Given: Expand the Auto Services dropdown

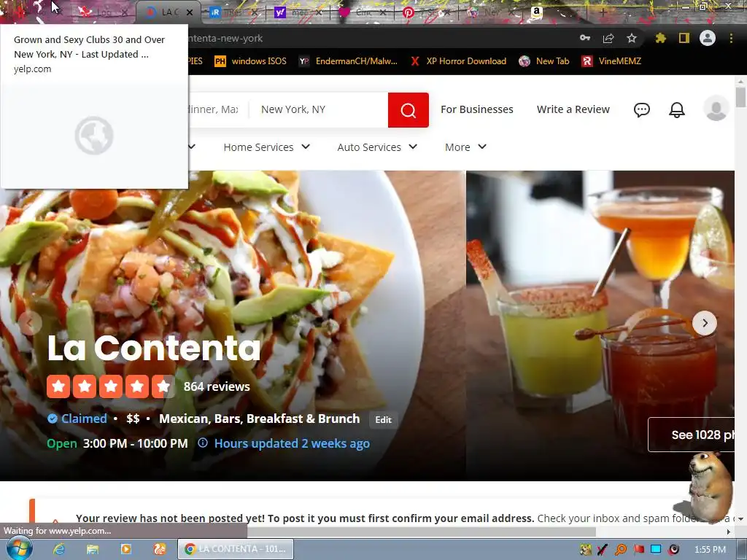Looking at the screenshot, I should click(x=377, y=147).
